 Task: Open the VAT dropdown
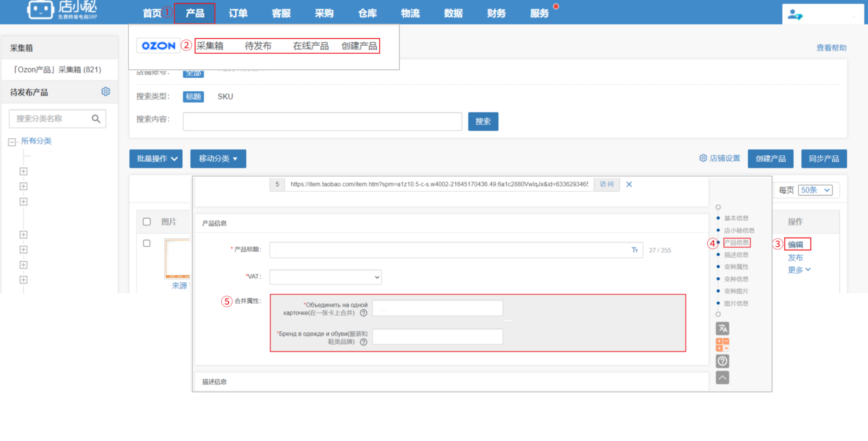[325, 277]
